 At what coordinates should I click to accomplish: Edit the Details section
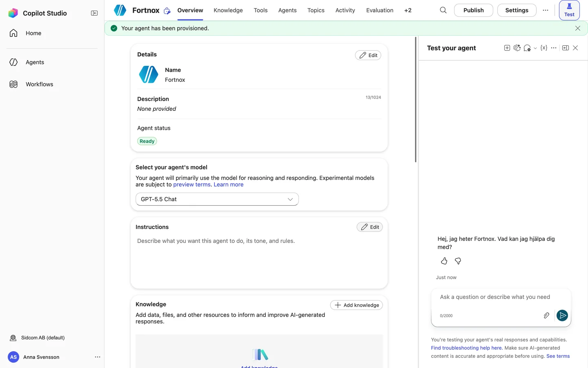tap(368, 55)
